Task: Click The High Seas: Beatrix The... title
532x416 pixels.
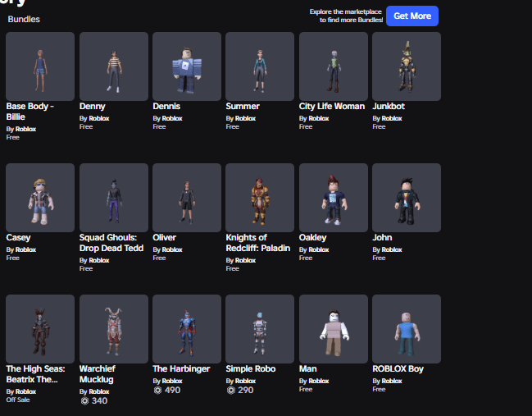Action: (x=35, y=374)
